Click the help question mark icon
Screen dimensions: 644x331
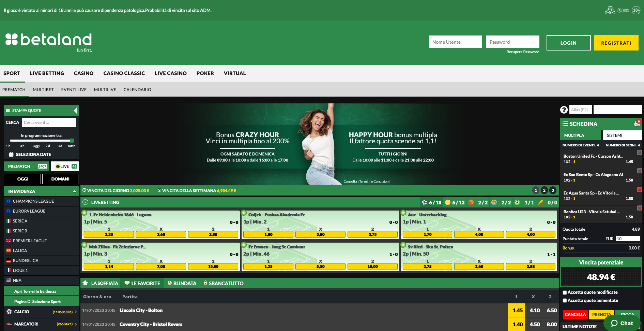564,110
